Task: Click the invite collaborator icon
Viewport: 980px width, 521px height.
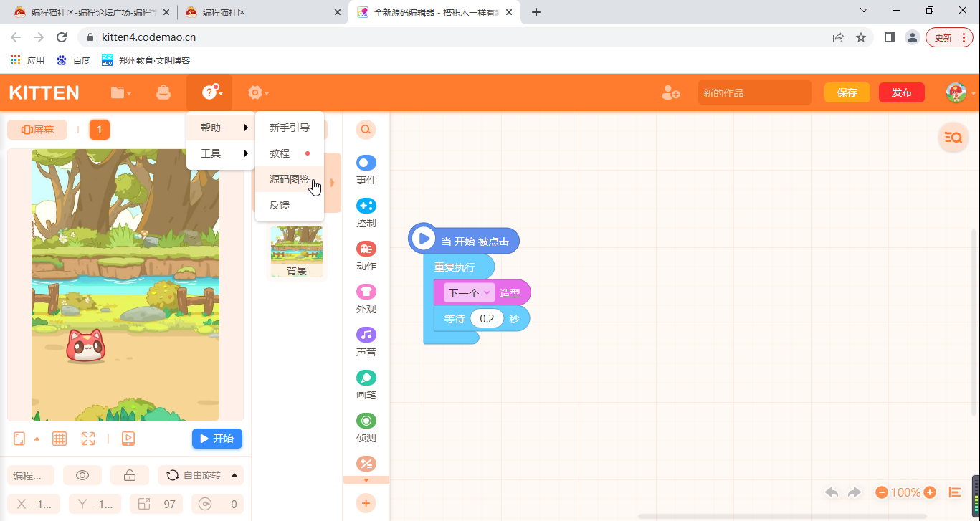Action: [x=671, y=92]
